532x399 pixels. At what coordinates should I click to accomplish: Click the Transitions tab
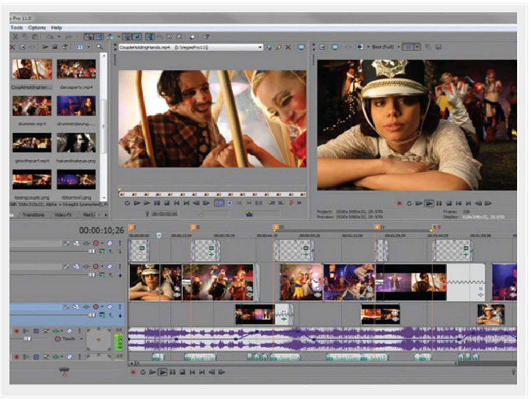coord(34,214)
